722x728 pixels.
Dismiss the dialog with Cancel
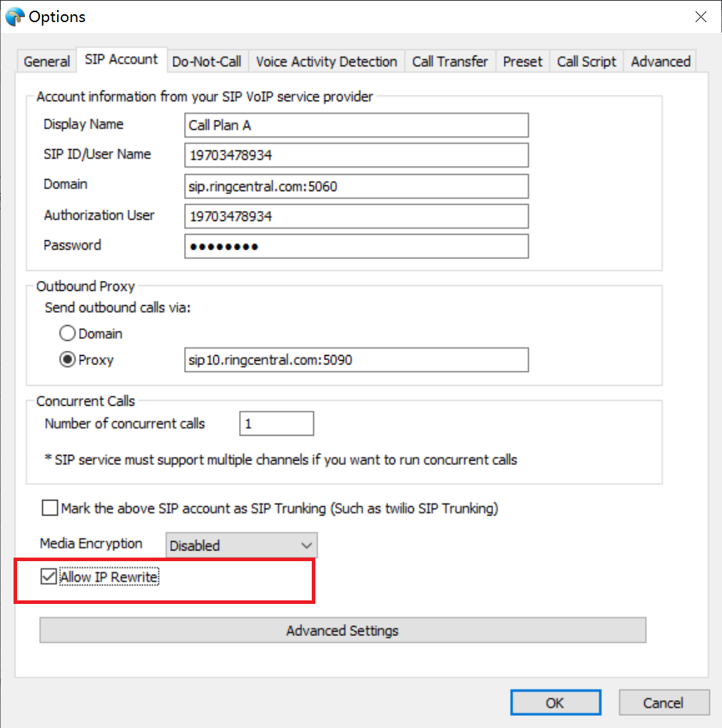(x=663, y=702)
